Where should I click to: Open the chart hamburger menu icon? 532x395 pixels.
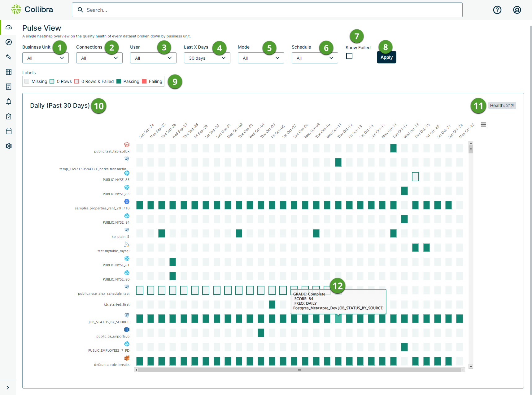pyautogui.click(x=483, y=125)
